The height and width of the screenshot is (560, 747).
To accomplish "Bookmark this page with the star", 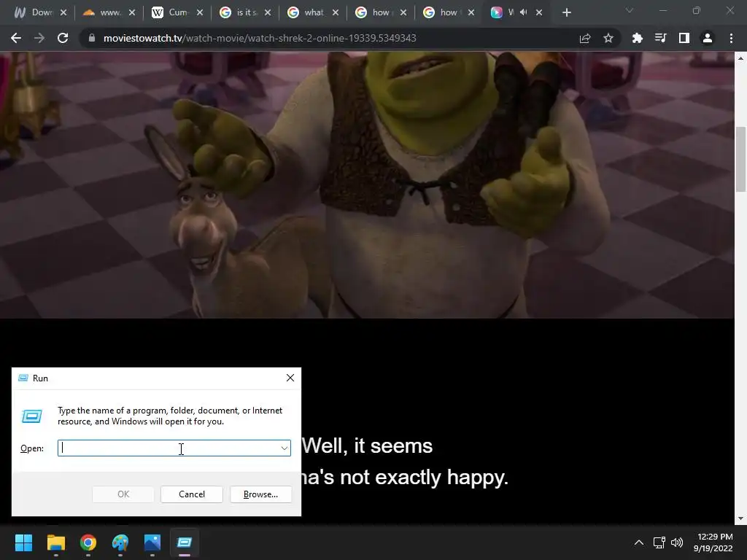I will [x=608, y=38].
